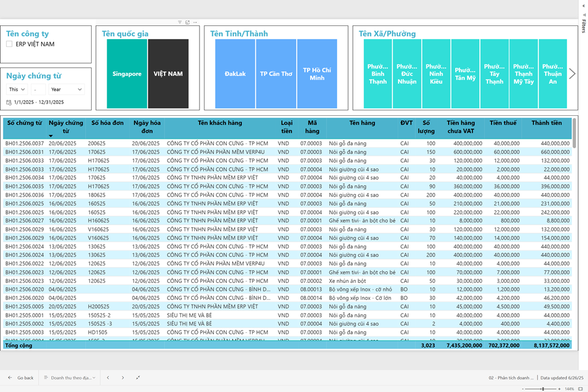Screen dimensions: 588x392
Task: Toggle the TP Cần Thơ province tile
Action: [276, 74]
